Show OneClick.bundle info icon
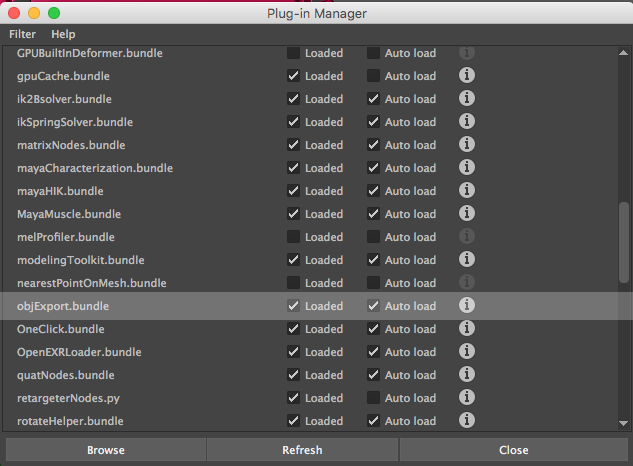The height and width of the screenshot is (466, 633). 467,329
